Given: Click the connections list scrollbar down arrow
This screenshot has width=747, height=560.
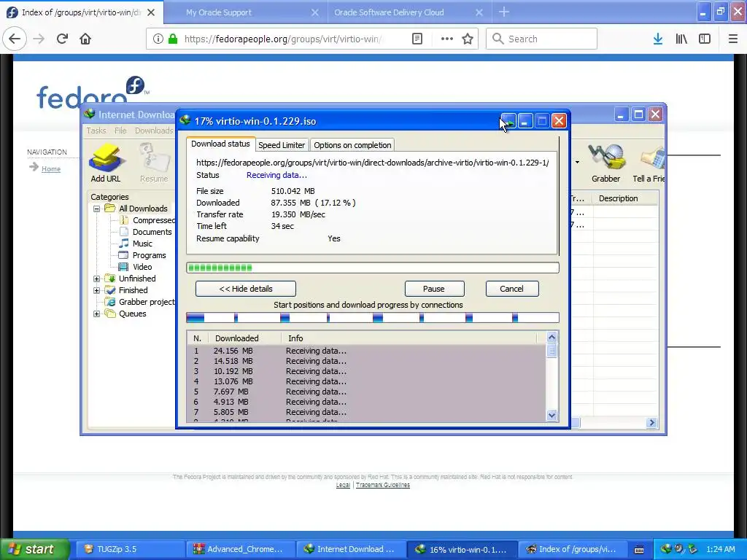Looking at the screenshot, I should (x=551, y=415).
